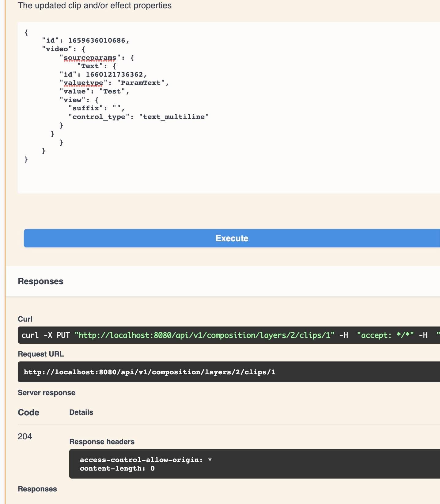This screenshot has height=504, width=440.
Task: Place cursor on the "Test" value text
Action: tap(112, 91)
